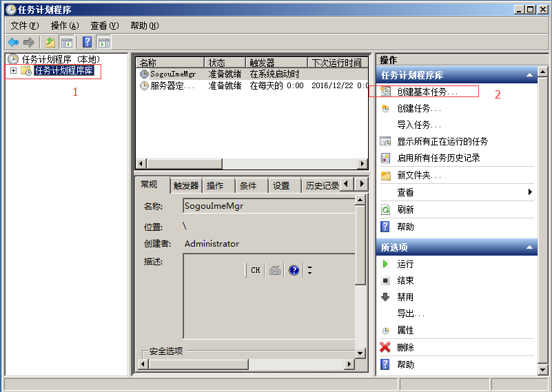Screen dimensions: 552x392
Task: Open the 查看 submenu arrow in actions pane
Action: [x=530, y=192]
